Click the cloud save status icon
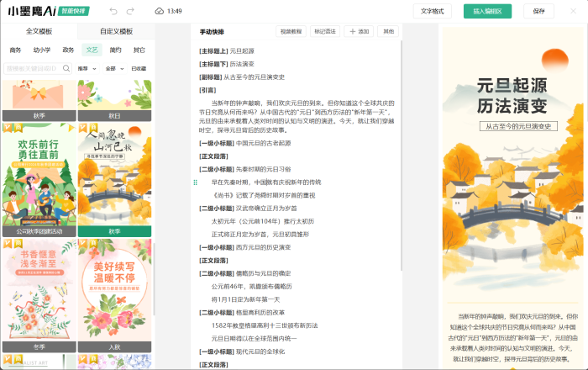The height and width of the screenshot is (370, 588). (160, 11)
